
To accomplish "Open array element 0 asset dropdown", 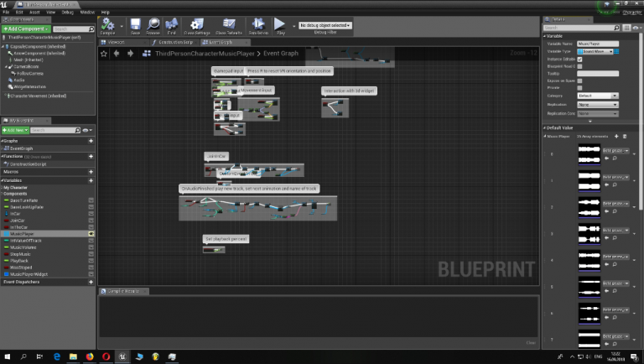I will tap(615, 151).
